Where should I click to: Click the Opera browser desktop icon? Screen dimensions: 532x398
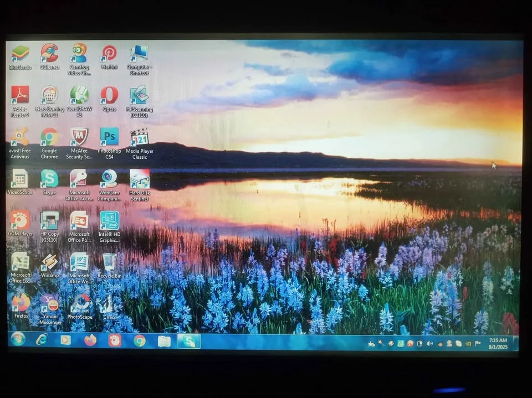coord(109,99)
